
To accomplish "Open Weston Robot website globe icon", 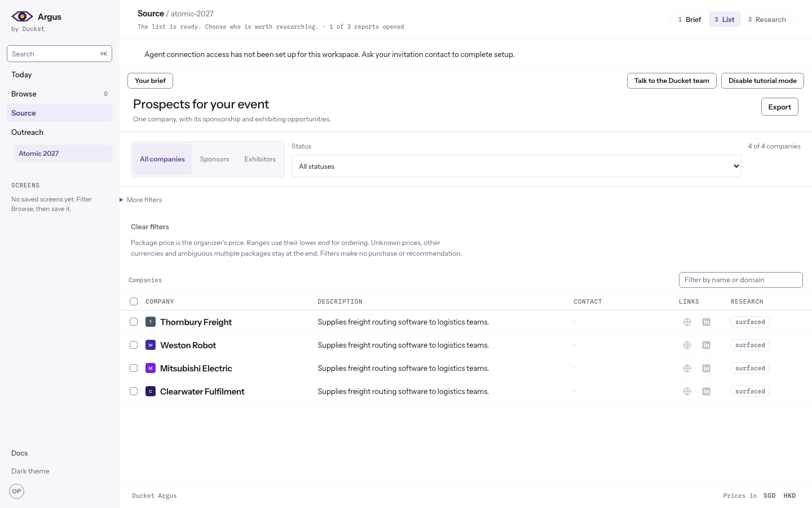I will [687, 345].
